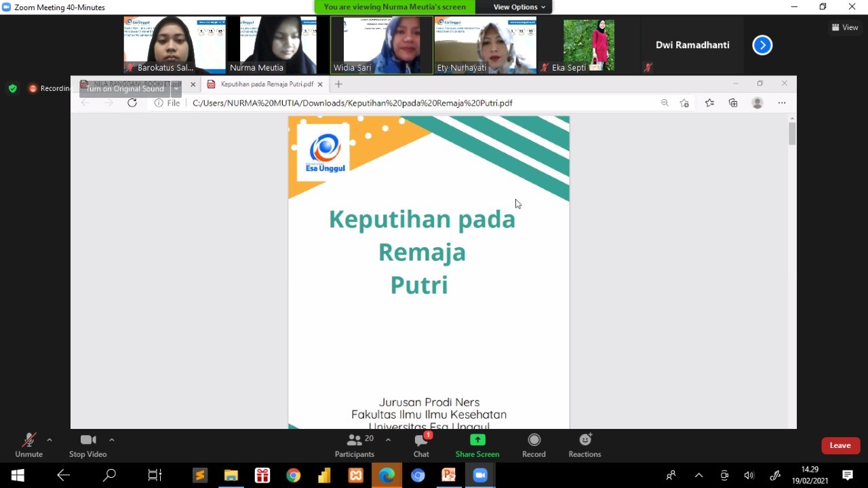Open a new browser tab
868x488 pixels.
[x=338, y=84]
